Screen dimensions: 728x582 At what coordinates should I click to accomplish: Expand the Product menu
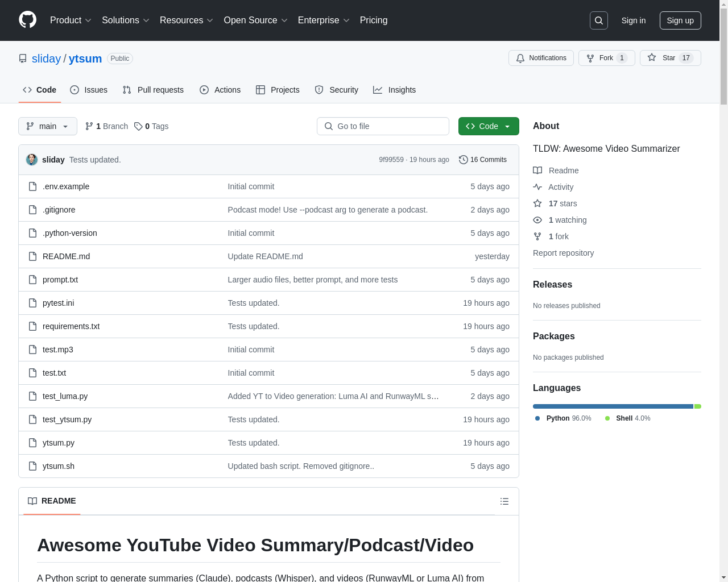(71, 20)
